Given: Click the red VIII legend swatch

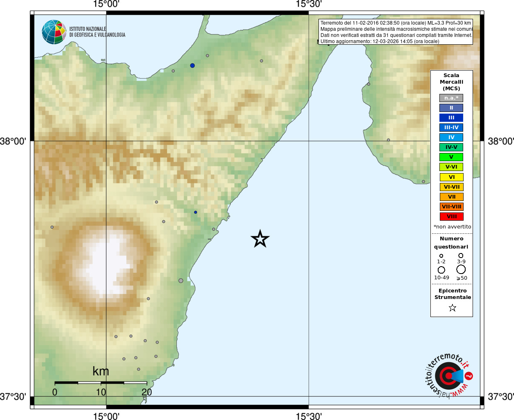Looking at the screenshot, I should 451,217.
